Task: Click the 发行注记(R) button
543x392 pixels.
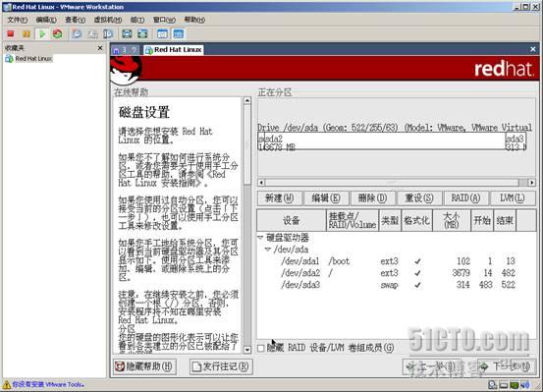Action: pos(221,366)
